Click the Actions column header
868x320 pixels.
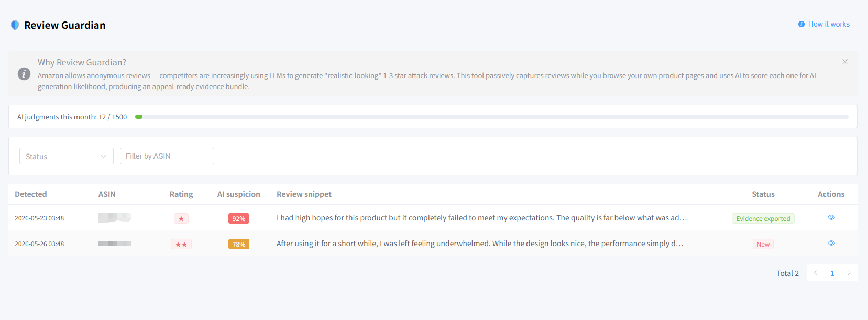pos(831,194)
